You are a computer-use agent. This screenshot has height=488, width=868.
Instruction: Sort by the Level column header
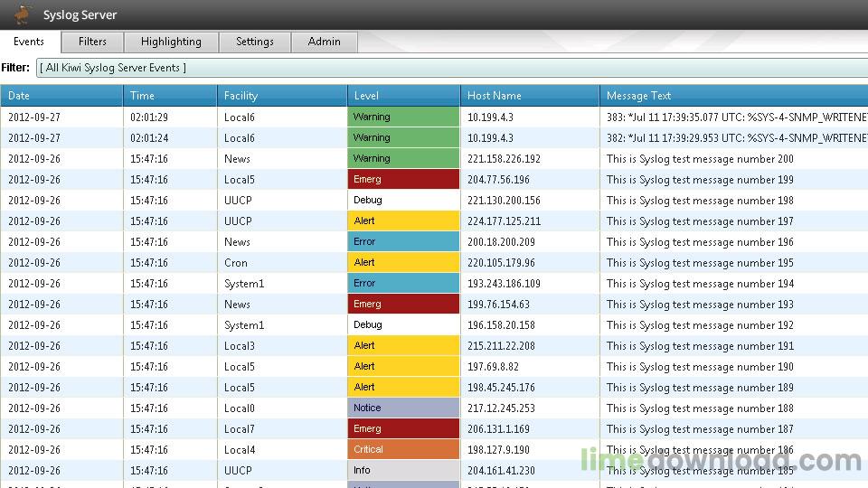pos(403,96)
